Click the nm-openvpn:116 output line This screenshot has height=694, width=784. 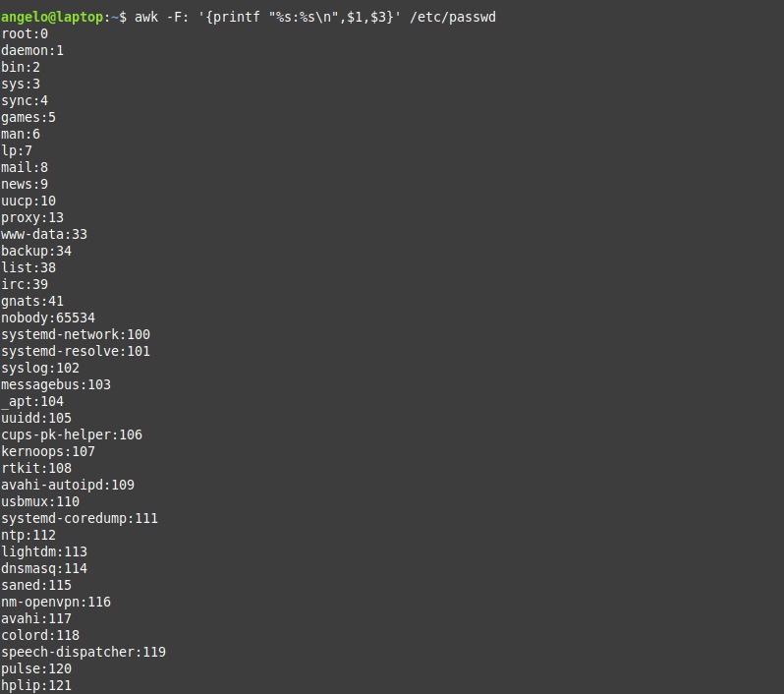(56, 602)
